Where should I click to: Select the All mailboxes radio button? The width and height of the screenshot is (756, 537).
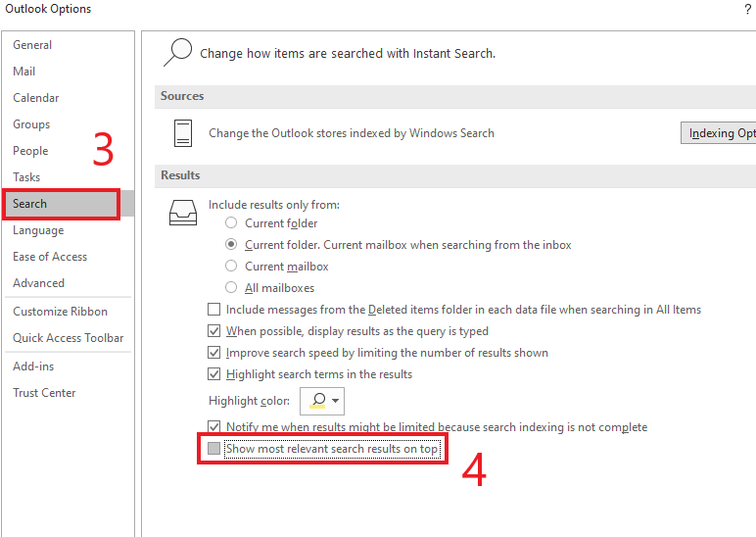point(231,287)
